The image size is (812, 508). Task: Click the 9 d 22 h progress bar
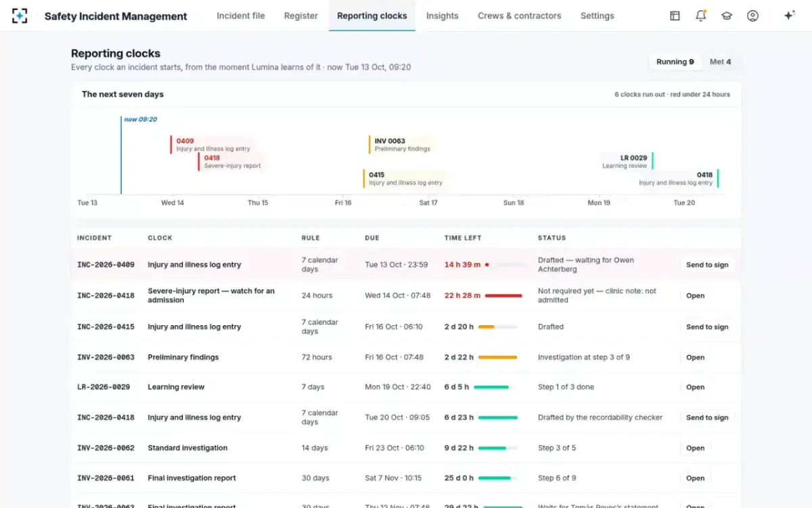click(x=497, y=448)
